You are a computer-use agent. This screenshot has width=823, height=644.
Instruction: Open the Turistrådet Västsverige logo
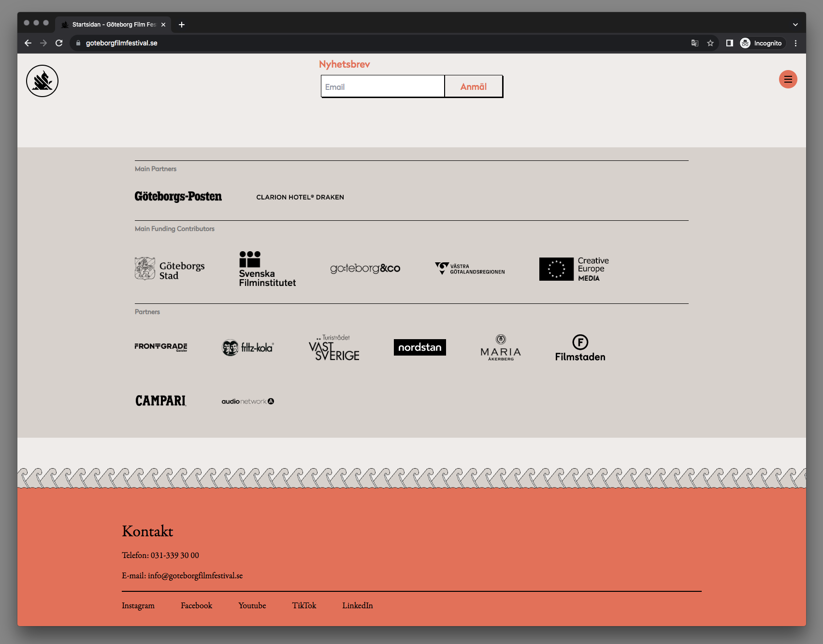[x=334, y=347]
